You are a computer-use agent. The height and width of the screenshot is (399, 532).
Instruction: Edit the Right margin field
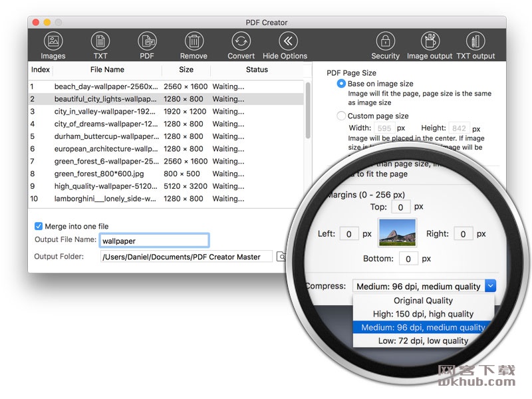[x=463, y=234]
